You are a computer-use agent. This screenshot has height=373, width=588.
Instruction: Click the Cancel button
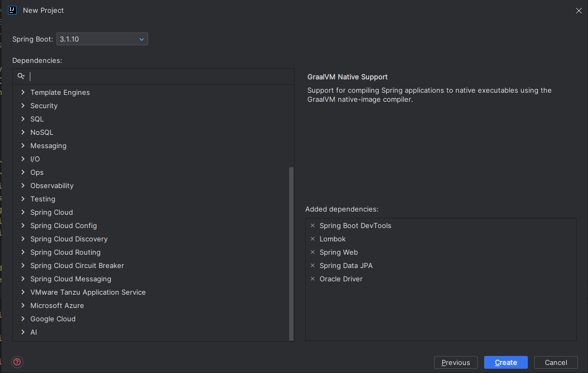(x=556, y=362)
